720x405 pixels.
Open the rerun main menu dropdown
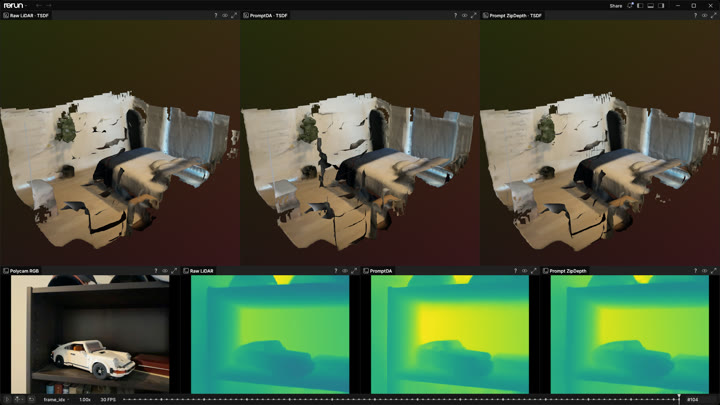coord(15,6)
